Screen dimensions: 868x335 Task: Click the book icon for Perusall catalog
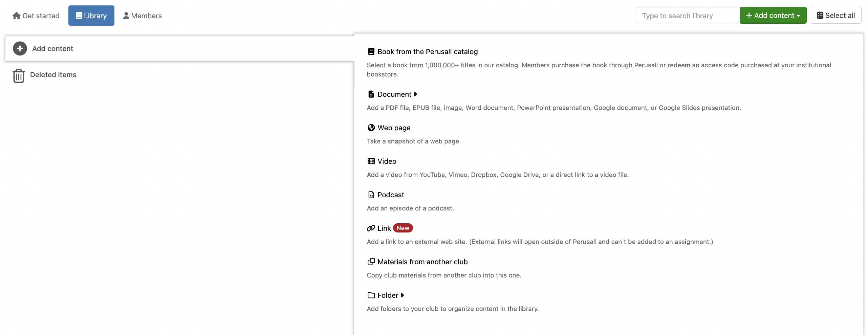(x=371, y=52)
